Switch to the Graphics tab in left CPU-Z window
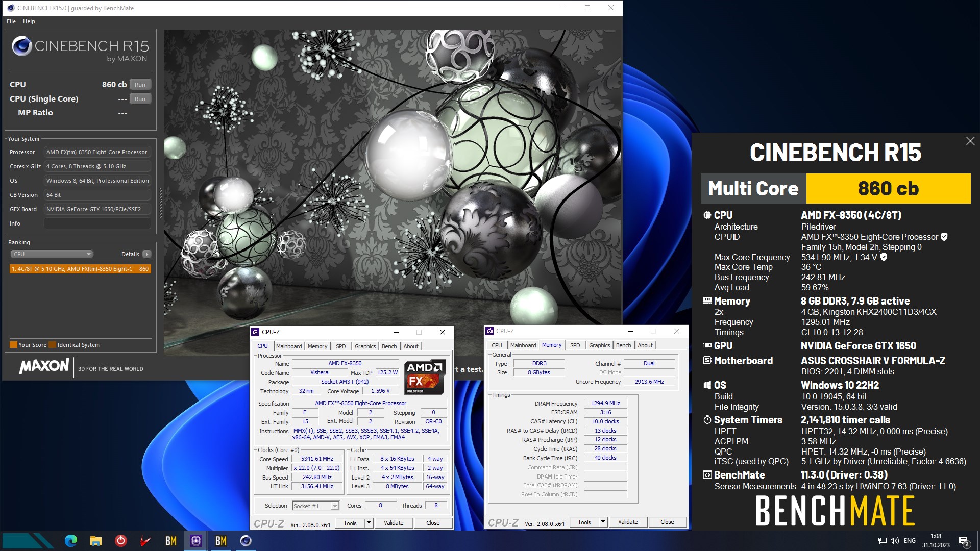980x551 pixels. coord(365,346)
